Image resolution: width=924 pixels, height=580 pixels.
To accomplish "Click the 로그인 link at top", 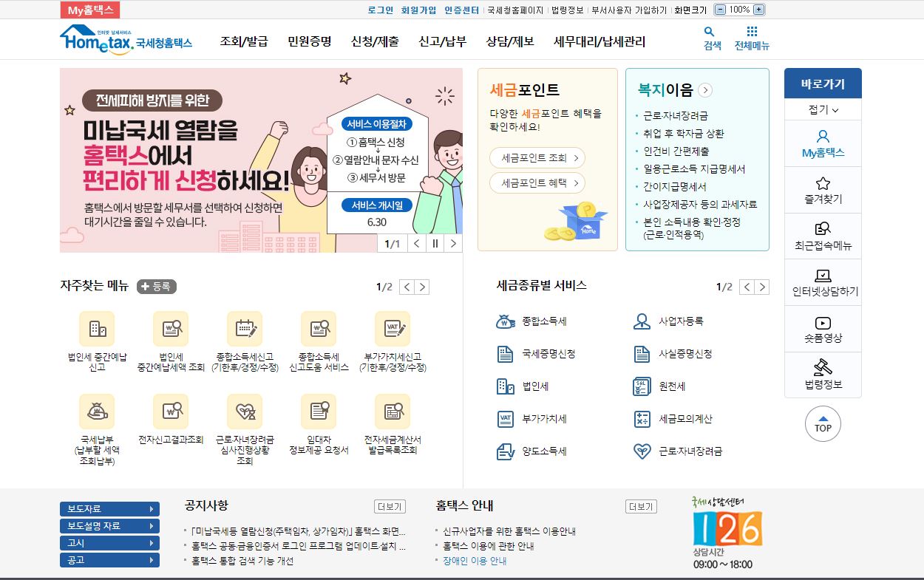I will [381, 10].
